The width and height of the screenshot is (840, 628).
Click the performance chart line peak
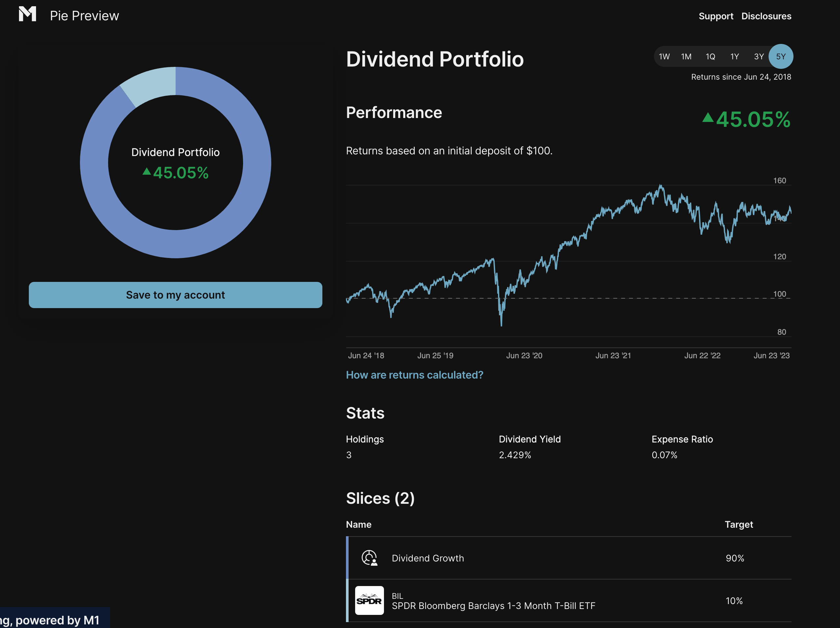(x=661, y=186)
